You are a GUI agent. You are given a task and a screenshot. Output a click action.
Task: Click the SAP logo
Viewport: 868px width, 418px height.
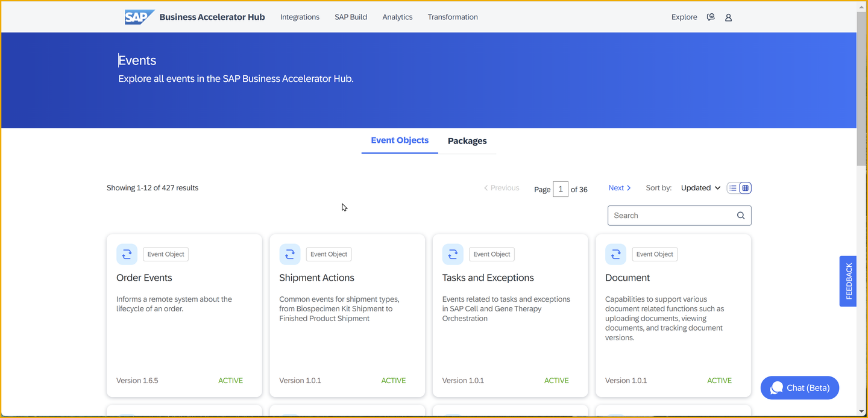coord(140,17)
